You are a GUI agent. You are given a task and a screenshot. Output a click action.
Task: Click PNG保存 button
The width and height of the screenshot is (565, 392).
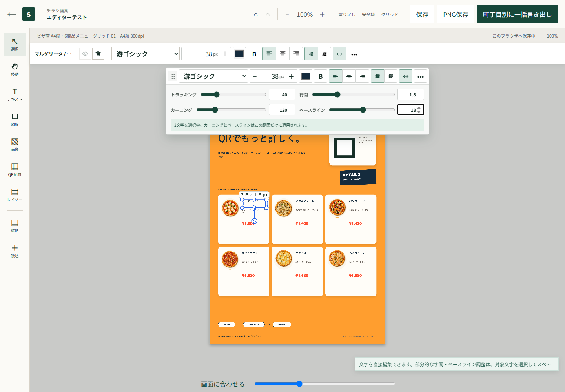456,14
